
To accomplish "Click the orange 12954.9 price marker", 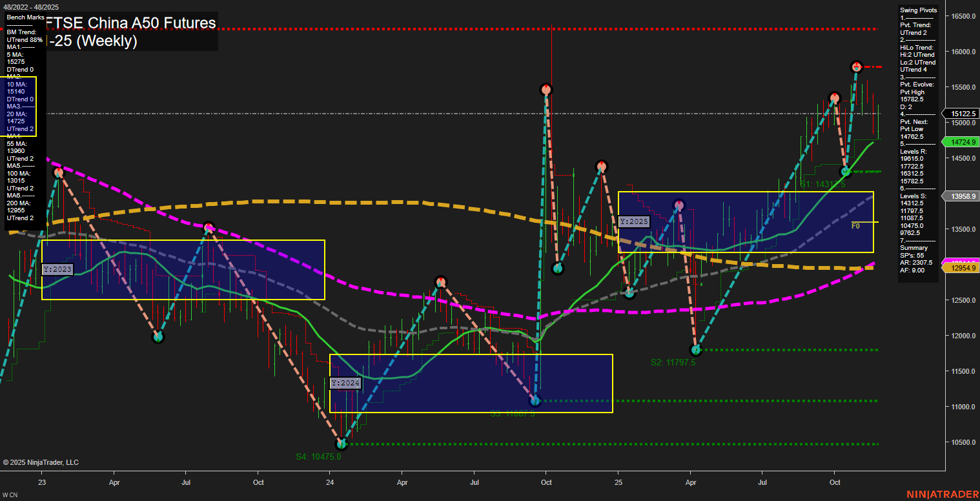I will (x=961, y=267).
